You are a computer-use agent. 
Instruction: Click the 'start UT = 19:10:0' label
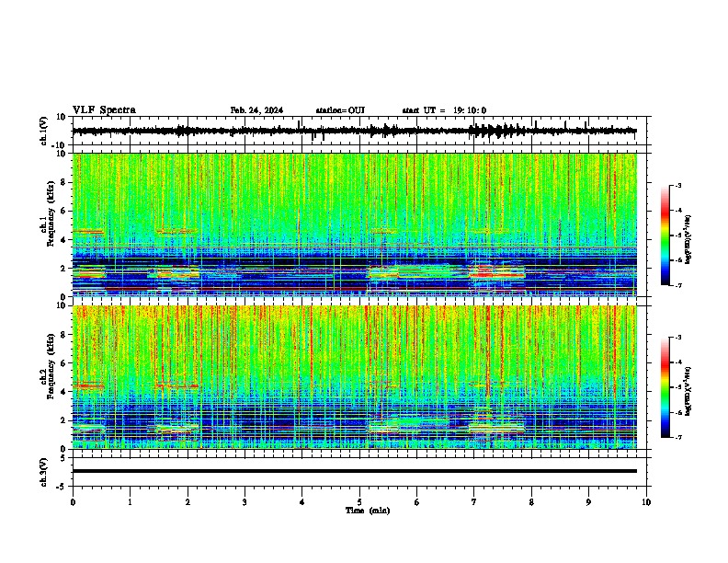pos(444,110)
